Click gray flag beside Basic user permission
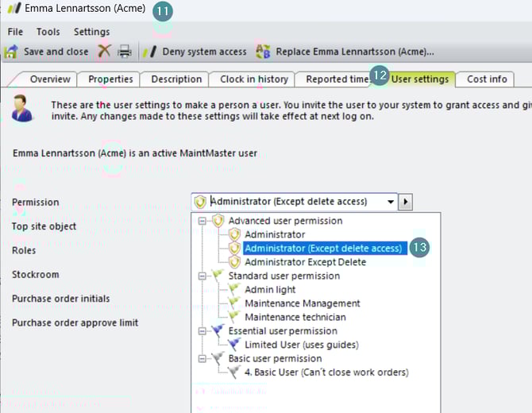 point(218,358)
